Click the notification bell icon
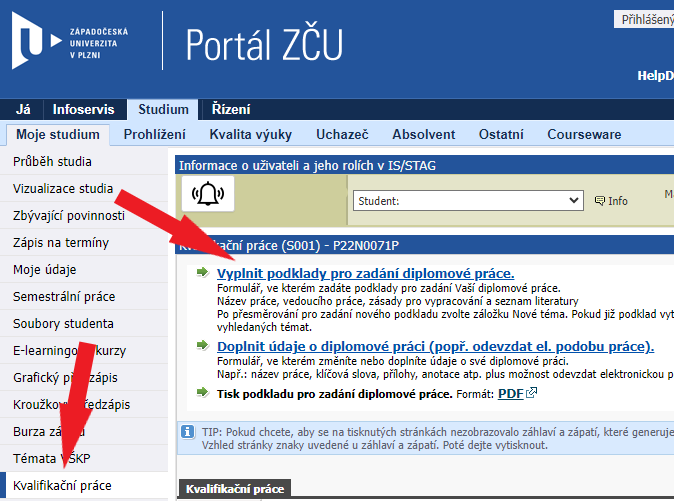 [x=208, y=194]
